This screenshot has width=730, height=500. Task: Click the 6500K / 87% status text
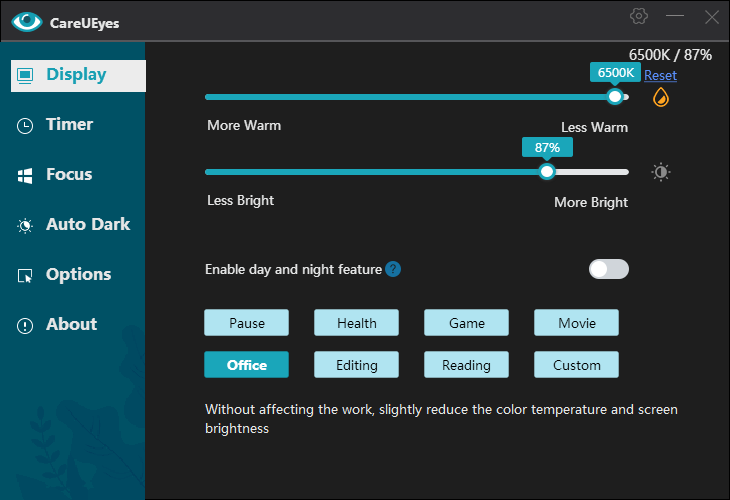(x=670, y=55)
